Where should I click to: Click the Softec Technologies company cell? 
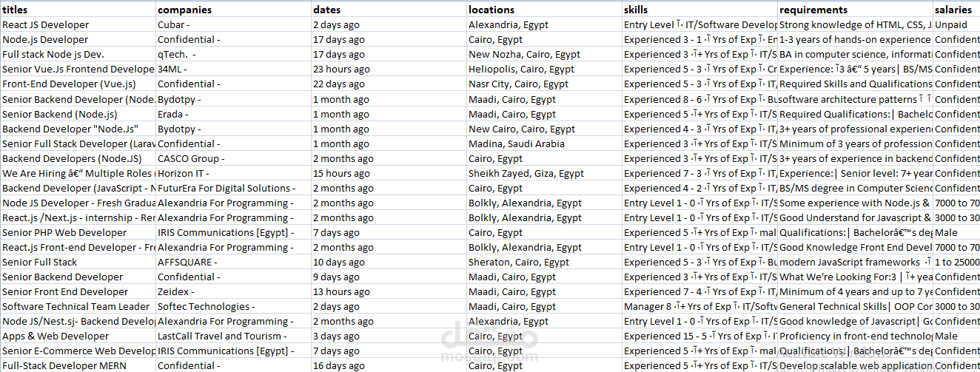point(233,306)
